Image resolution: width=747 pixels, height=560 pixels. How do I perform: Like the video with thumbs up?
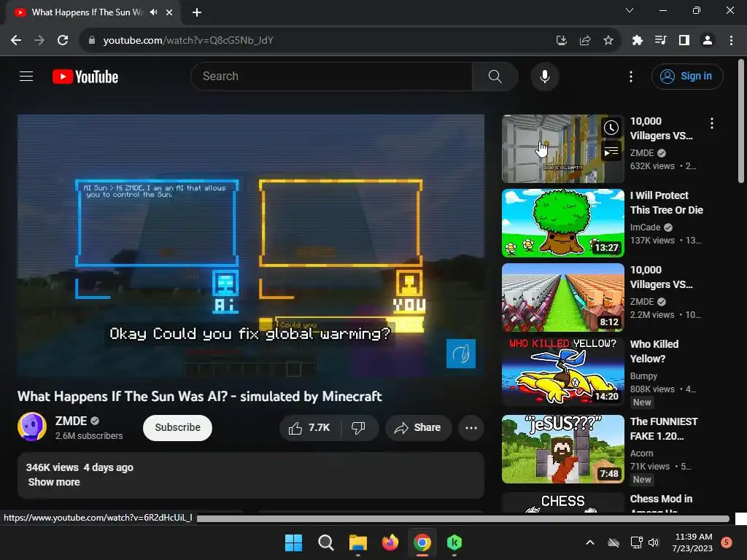[309, 427]
